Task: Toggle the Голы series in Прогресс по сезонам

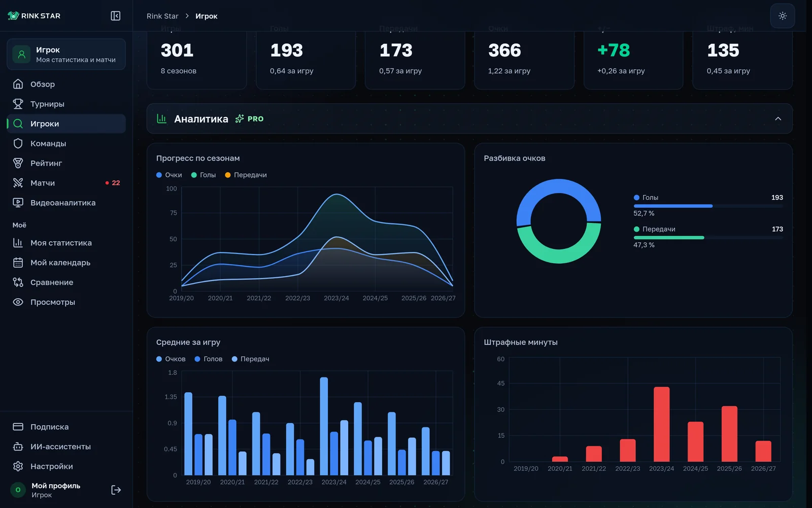Action: [x=204, y=175]
